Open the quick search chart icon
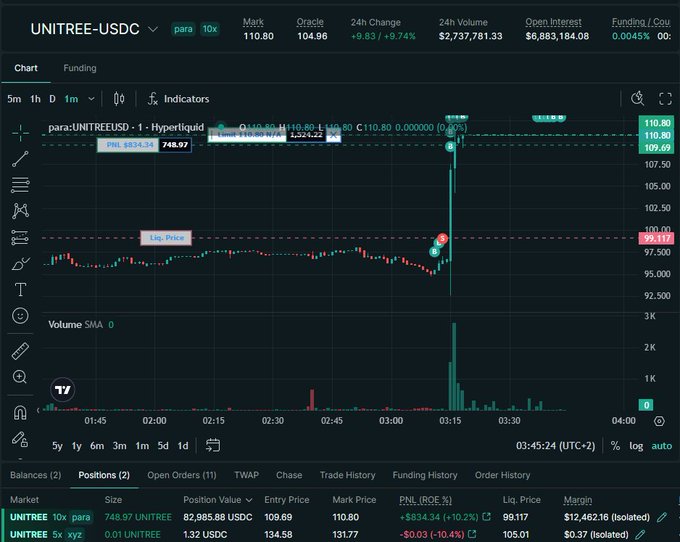This screenshot has width=680, height=542. [638, 98]
